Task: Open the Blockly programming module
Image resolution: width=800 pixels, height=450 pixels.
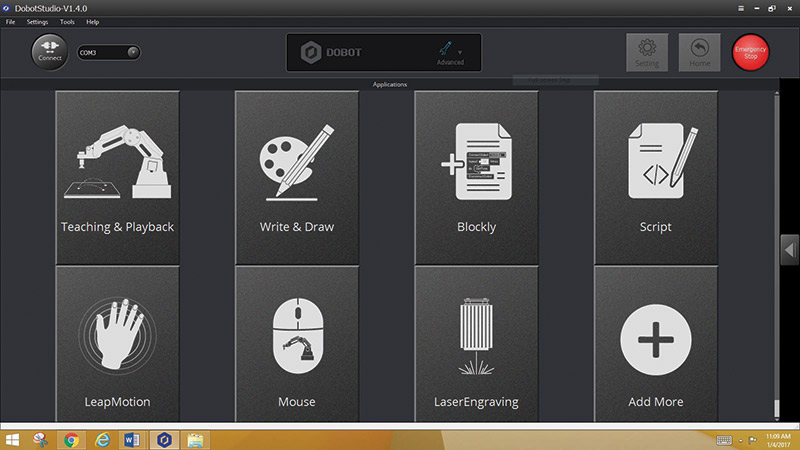Action: (x=476, y=178)
